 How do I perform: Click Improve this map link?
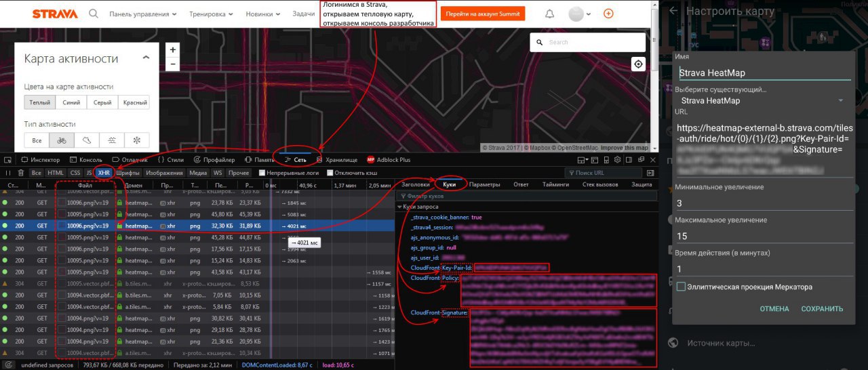click(624, 148)
